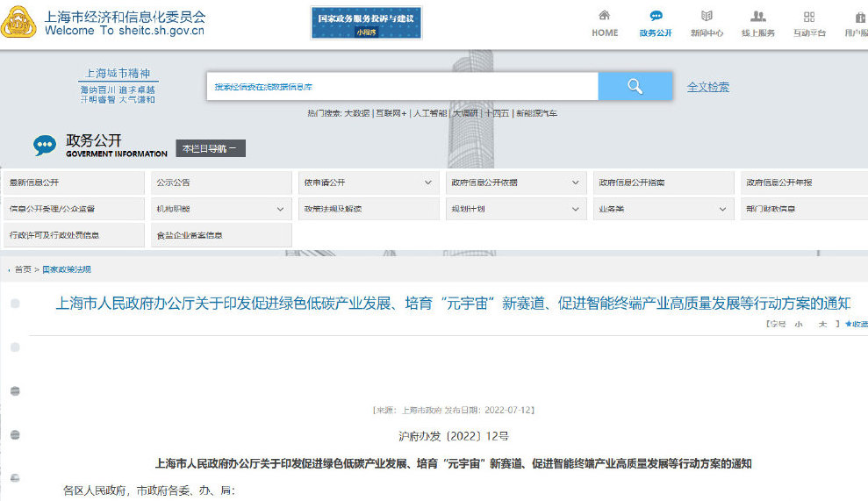Viewport: 868px width, 501px height.
Task: Click the 全文检索 link
Action: 707,87
